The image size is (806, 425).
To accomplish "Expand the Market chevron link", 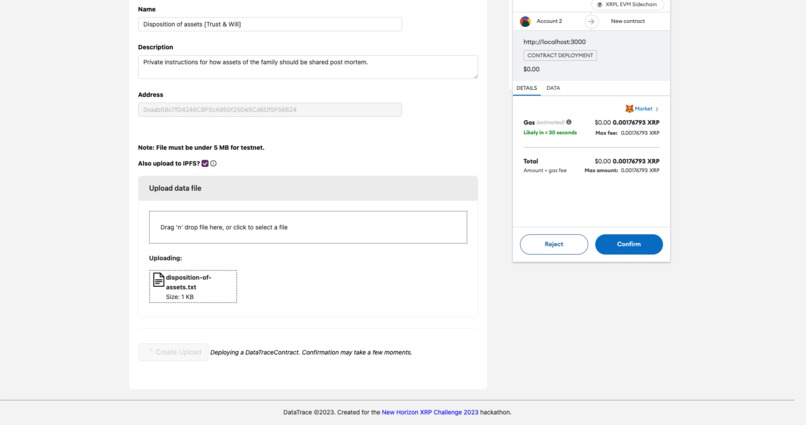I will point(657,109).
